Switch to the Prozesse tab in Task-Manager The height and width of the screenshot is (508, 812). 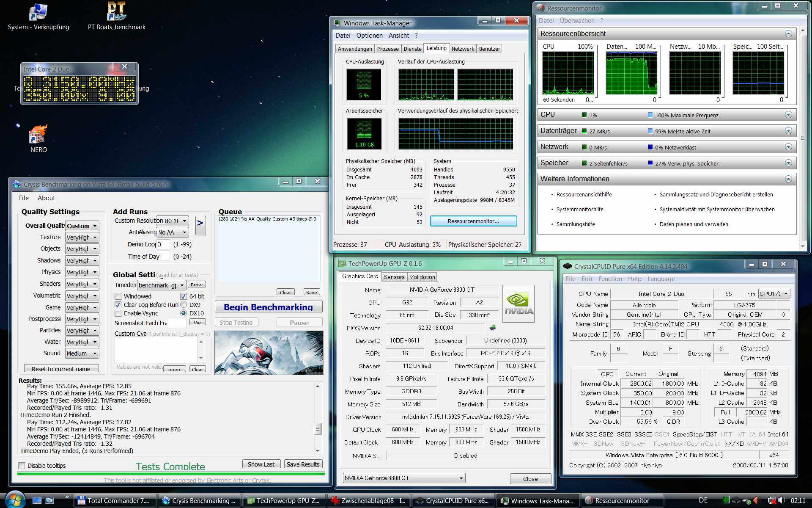(387, 49)
